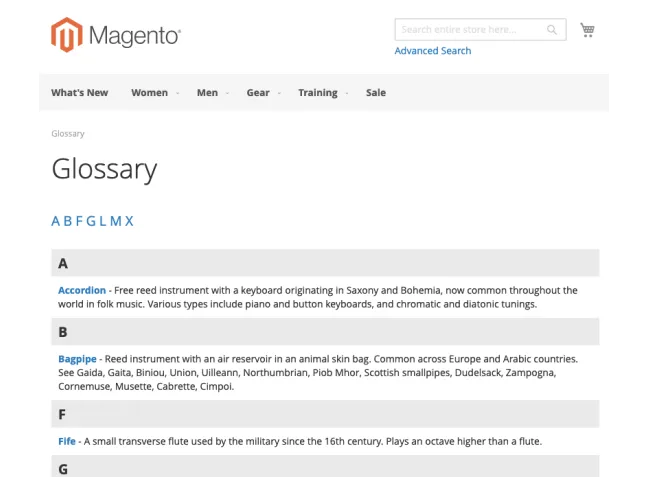Jump to letter F in the glossary index
The width and height of the screenshot is (648, 477).
(x=79, y=221)
